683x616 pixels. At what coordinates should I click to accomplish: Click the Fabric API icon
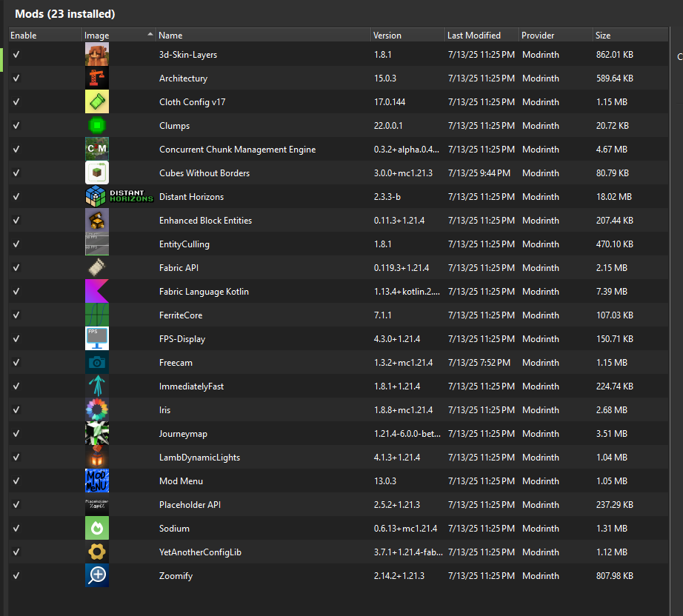(x=97, y=268)
